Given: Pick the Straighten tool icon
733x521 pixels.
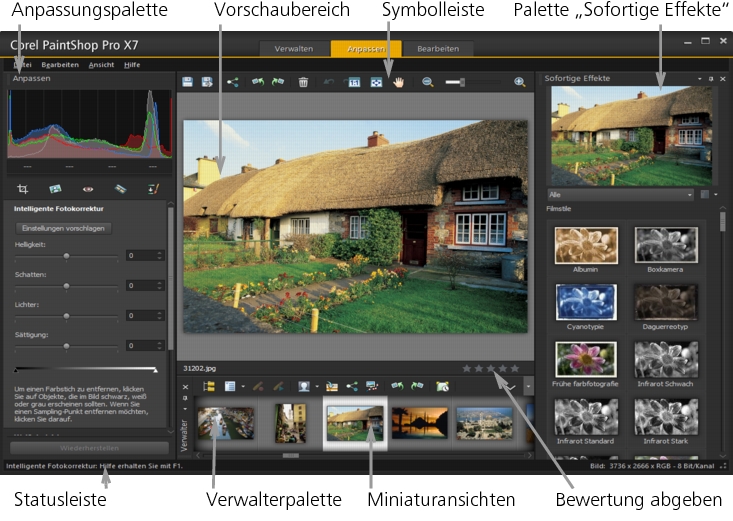Looking at the screenshot, I should 55,188.
